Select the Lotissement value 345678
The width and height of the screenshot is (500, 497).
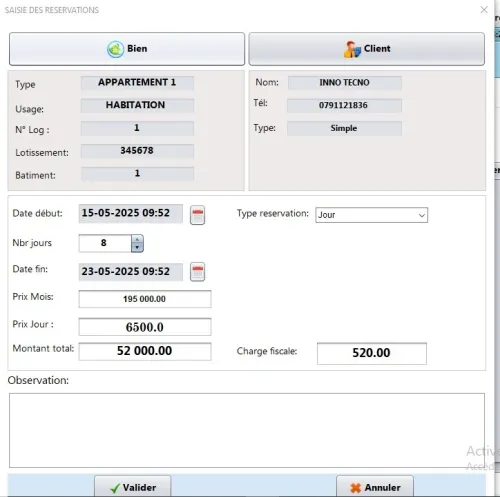click(x=137, y=151)
